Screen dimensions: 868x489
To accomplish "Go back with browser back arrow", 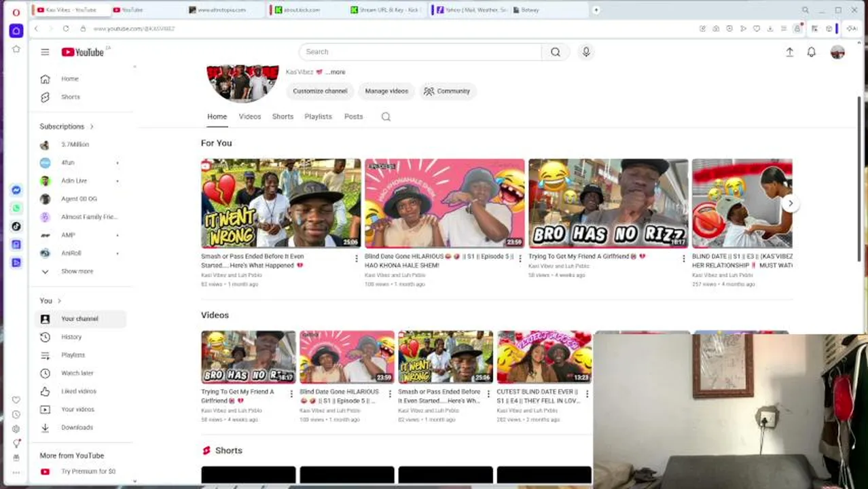I will 37,29.
